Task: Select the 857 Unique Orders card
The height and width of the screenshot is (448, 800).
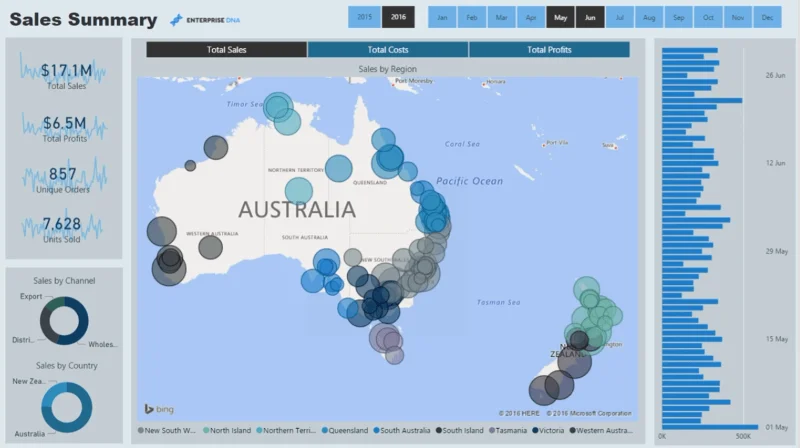Action: click(x=64, y=179)
